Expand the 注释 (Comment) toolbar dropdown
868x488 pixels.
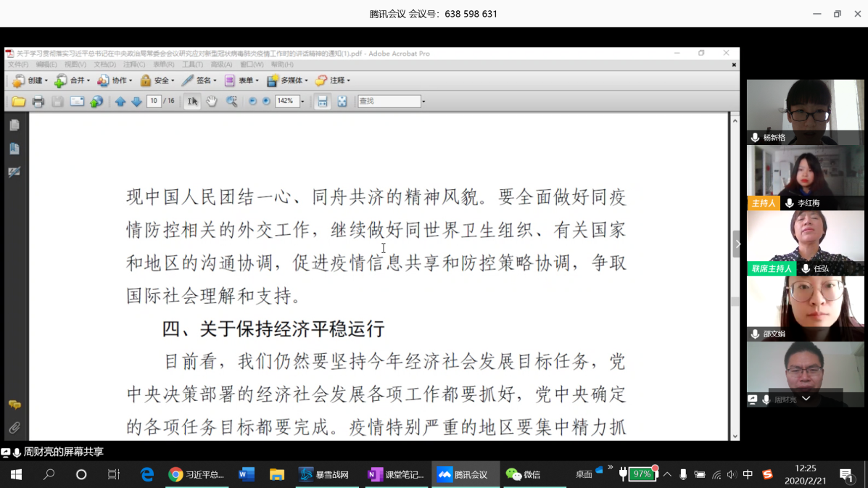pyautogui.click(x=333, y=80)
